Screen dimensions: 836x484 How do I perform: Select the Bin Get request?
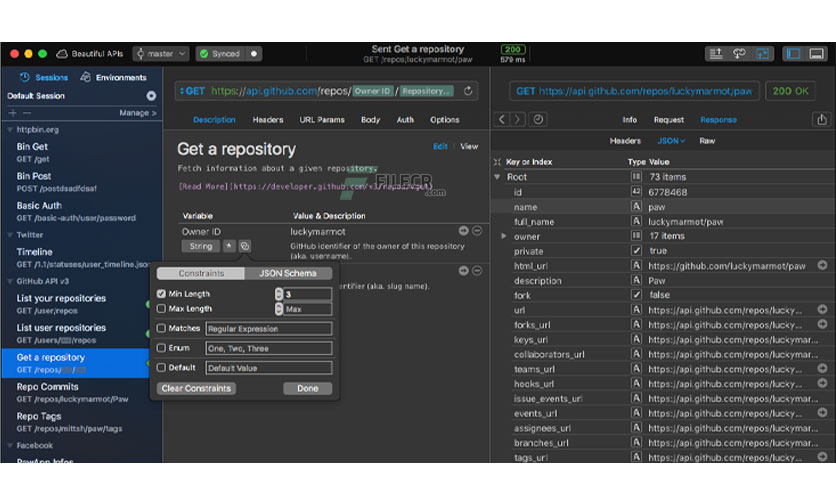(x=81, y=152)
